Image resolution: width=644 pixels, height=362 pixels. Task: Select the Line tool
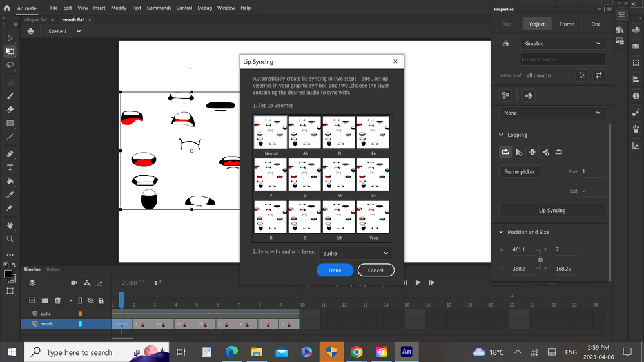pos(10,137)
